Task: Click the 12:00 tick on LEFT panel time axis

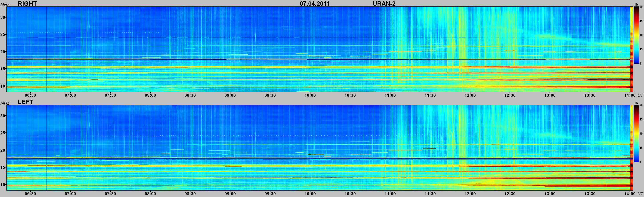Action: [x=470, y=193]
